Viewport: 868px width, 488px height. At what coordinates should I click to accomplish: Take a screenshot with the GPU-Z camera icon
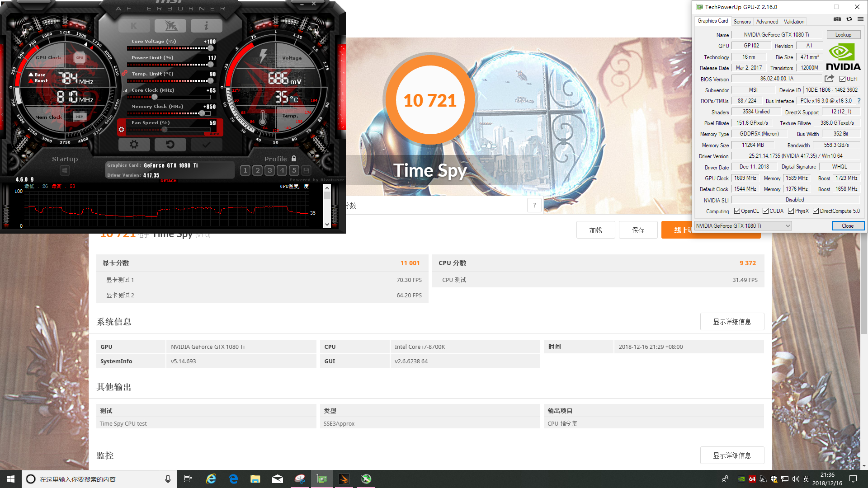coord(837,19)
